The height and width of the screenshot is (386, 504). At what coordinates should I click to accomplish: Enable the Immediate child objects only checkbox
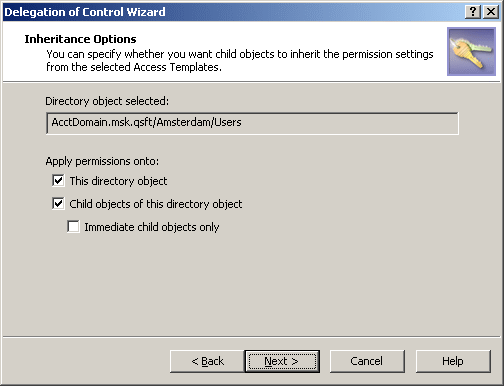(x=73, y=227)
